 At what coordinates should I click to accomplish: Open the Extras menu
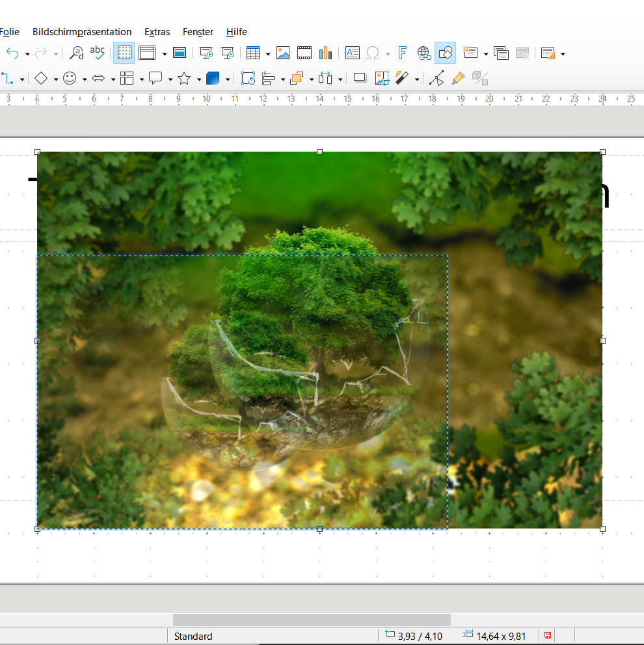click(157, 32)
